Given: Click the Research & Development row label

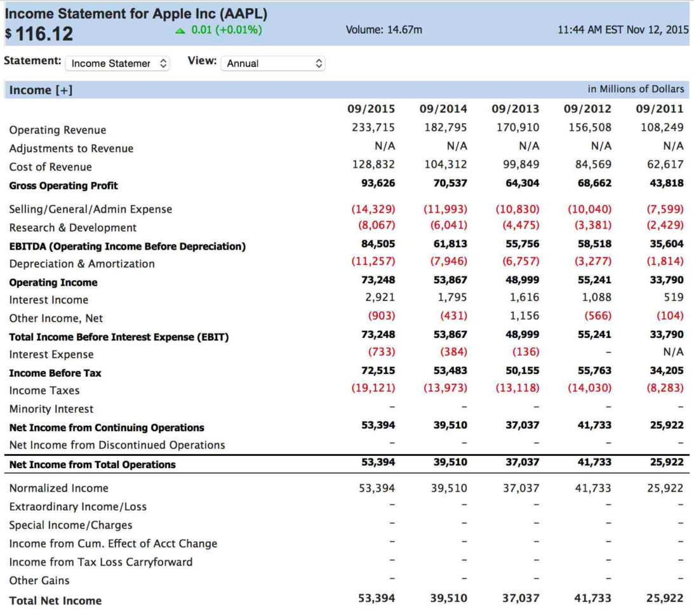Looking at the screenshot, I should [74, 227].
